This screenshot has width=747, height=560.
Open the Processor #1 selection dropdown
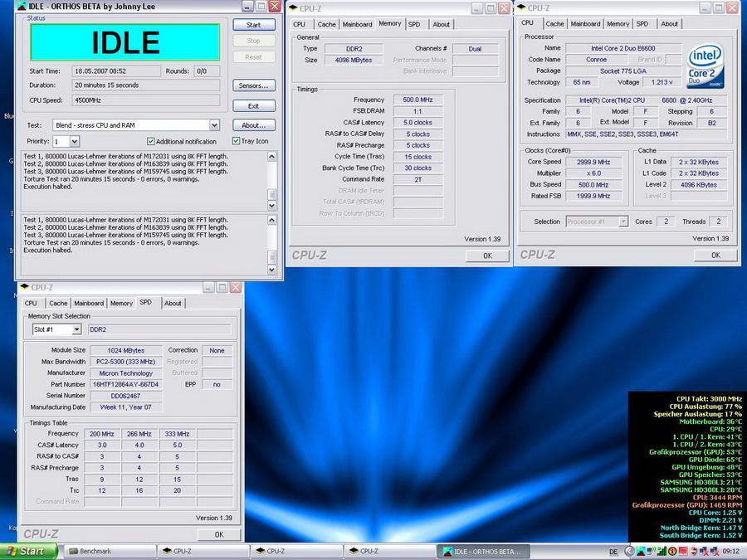[623, 222]
